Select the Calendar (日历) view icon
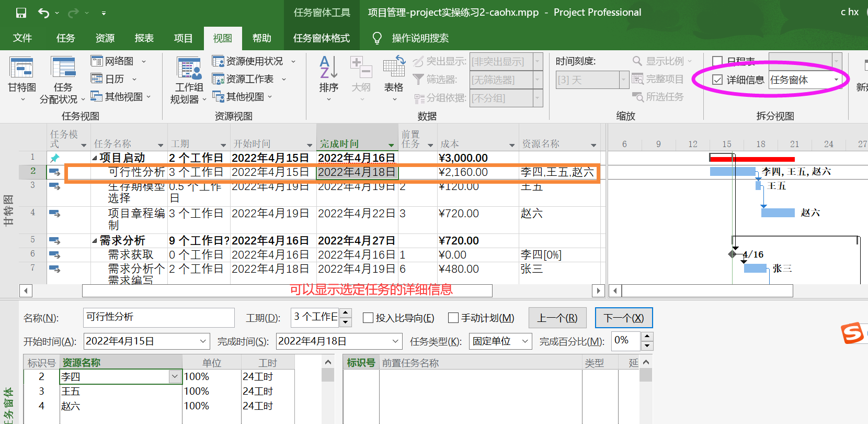 (97, 79)
